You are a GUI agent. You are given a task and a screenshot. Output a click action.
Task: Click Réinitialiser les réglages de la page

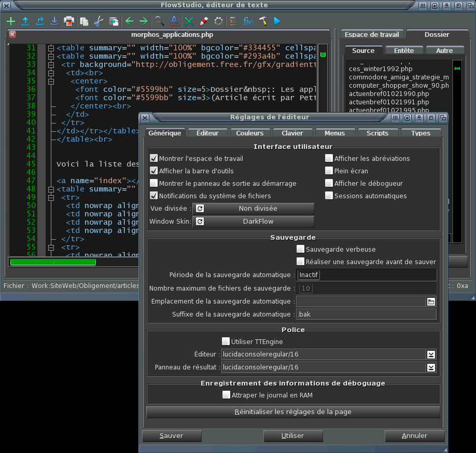pos(293,412)
